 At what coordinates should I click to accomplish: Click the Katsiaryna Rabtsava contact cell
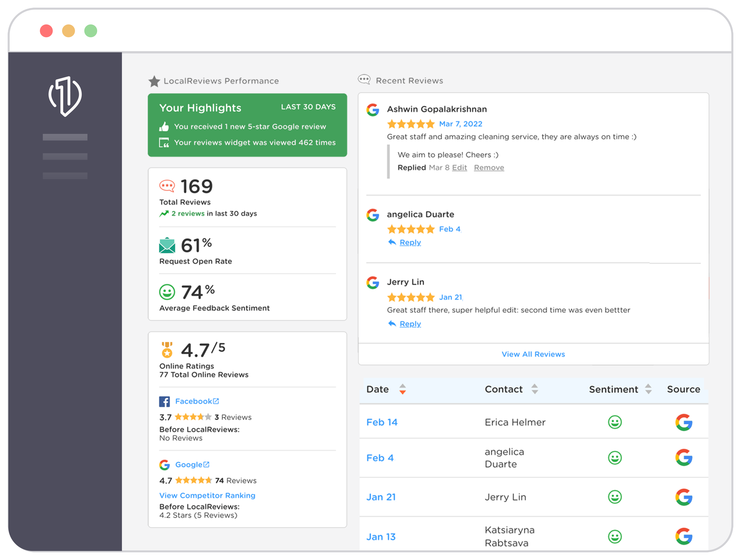point(509,536)
